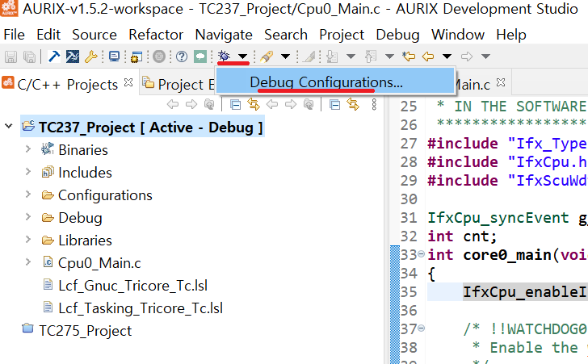Open the Previous Annotation dropdown arrow

point(389,56)
